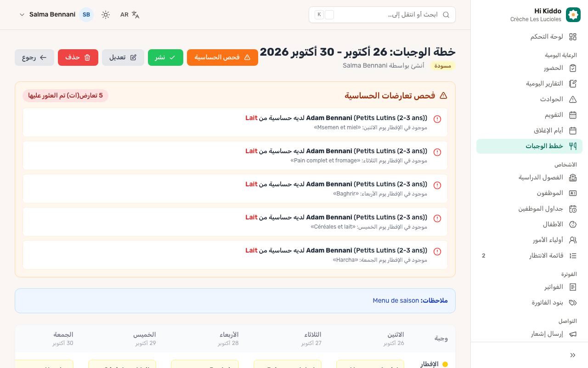Viewport: 588px width, 368px height.
Task: Click the مسودة draft status badge
Action: click(442, 66)
